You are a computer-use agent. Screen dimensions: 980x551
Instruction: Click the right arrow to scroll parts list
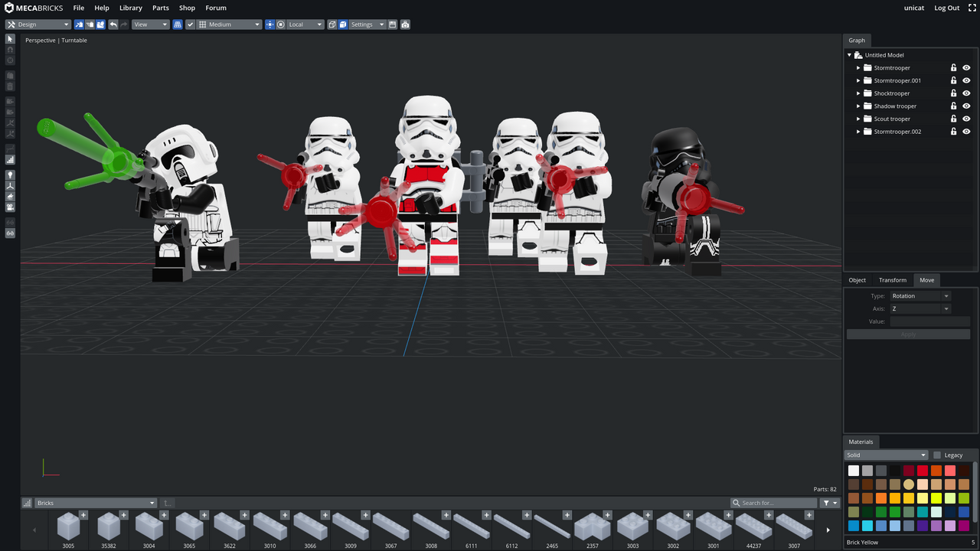click(828, 530)
